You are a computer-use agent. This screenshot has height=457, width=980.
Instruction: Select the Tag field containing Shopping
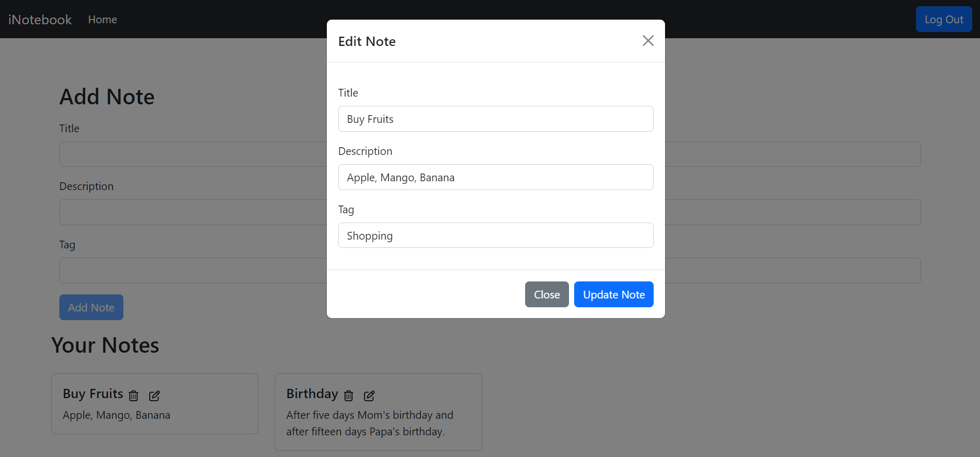pos(495,235)
